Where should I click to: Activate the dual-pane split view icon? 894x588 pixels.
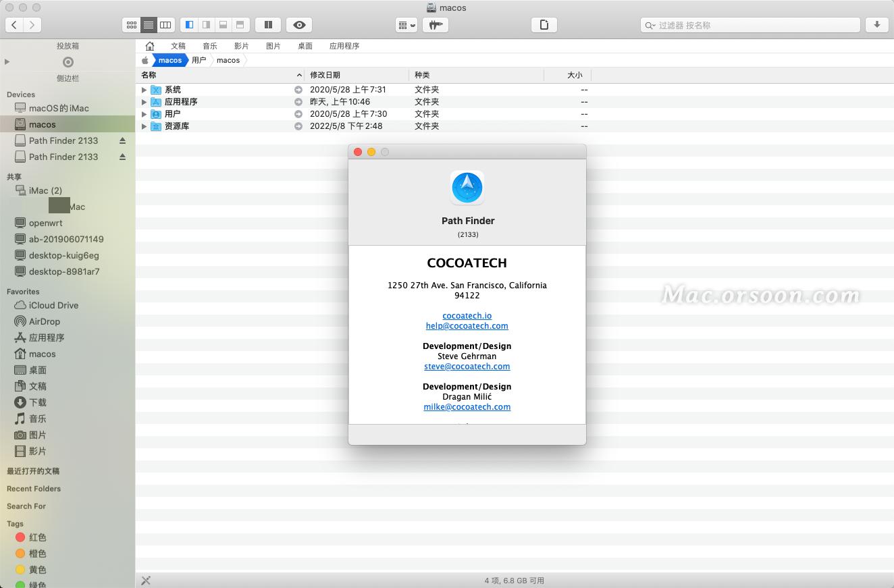(267, 25)
